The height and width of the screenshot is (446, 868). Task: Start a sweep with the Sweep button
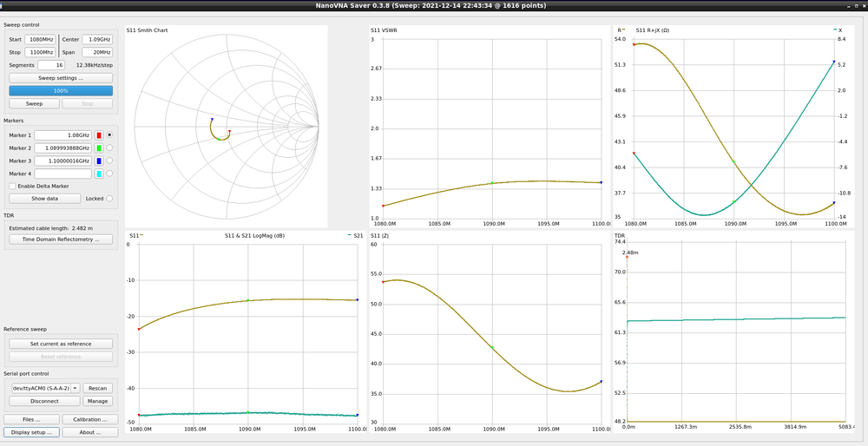(x=34, y=103)
